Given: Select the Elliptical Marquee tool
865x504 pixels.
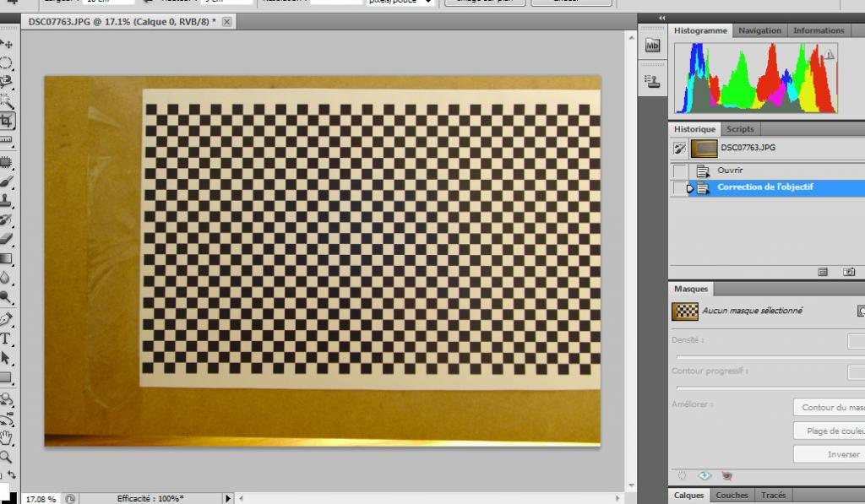Looking at the screenshot, I should 6,62.
